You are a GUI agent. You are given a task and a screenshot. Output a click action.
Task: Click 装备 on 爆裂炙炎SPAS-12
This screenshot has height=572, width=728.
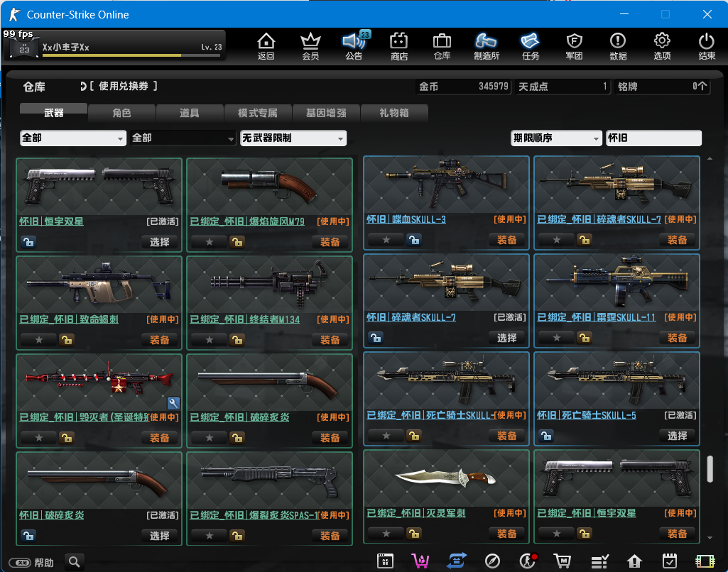(330, 536)
